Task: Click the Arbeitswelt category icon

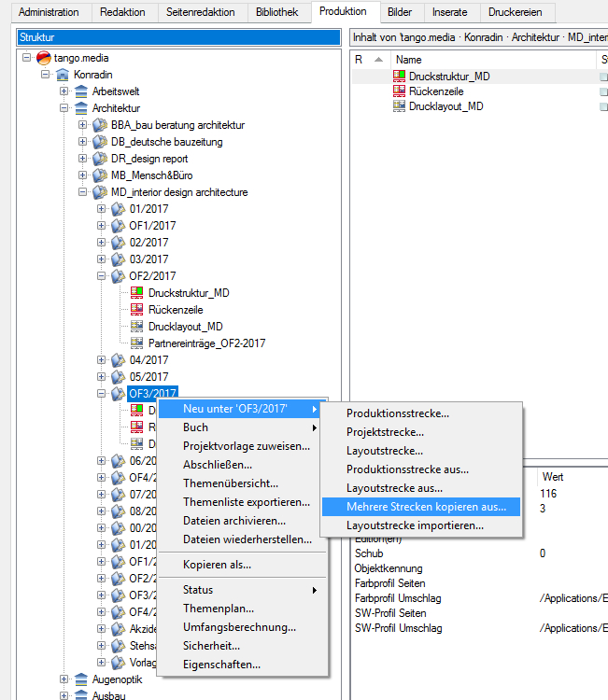Action: point(81,91)
